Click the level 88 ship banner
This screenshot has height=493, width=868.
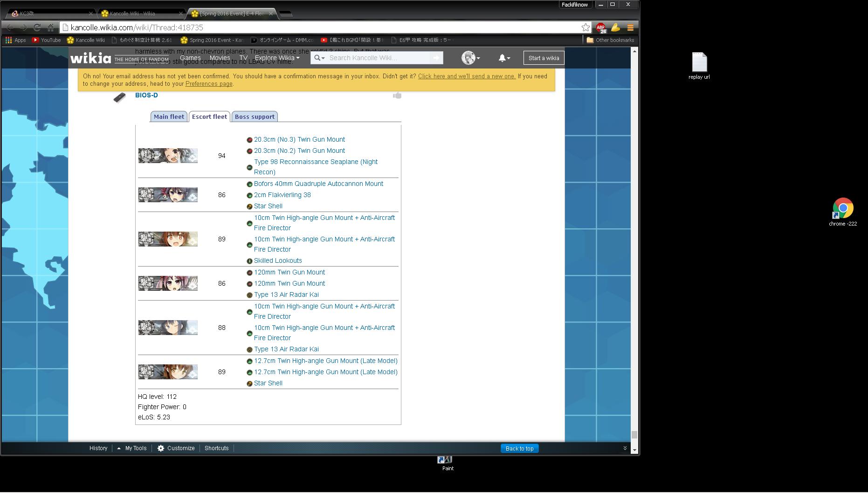tap(168, 328)
